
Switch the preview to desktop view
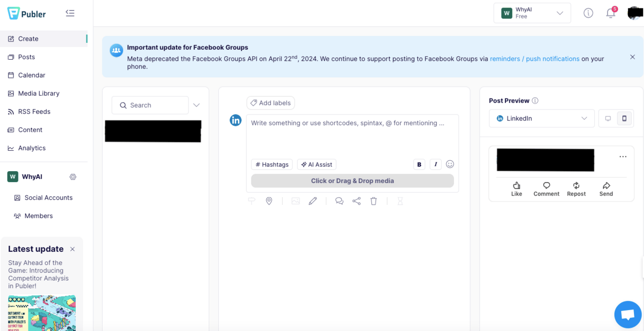point(608,118)
